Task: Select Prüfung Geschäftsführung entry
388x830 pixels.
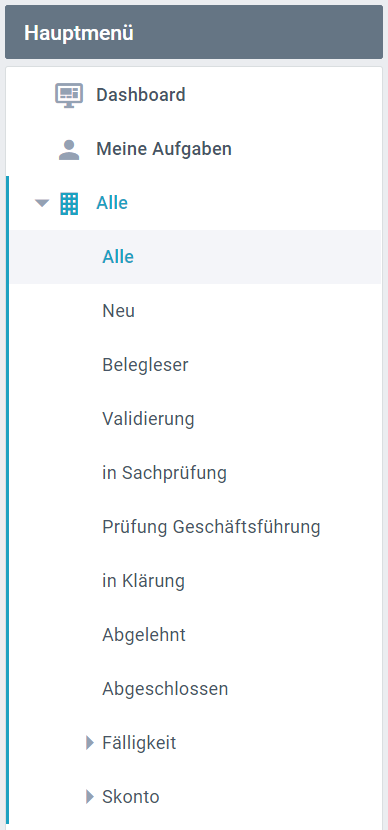Action: tap(211, 527)
